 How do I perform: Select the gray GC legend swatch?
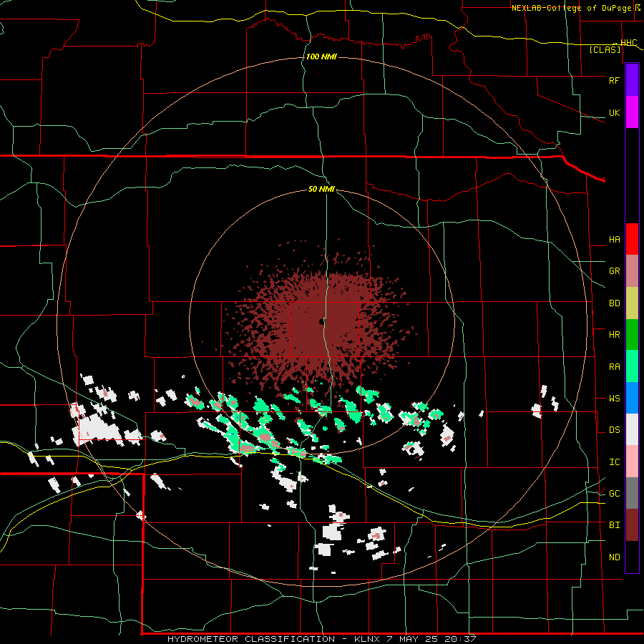tap(632, 493)
